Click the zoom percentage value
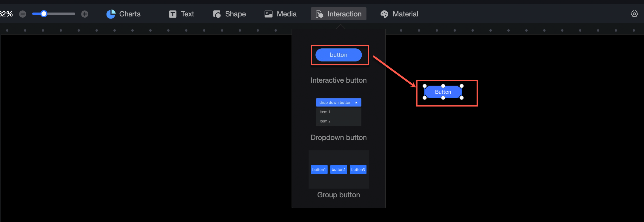 coord(6,14)
